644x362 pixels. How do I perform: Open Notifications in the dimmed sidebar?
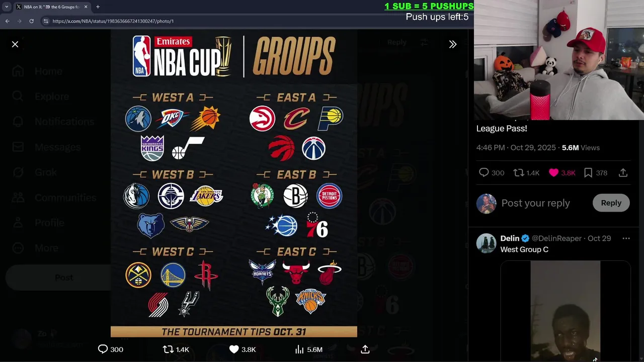[x=53, y=122]
